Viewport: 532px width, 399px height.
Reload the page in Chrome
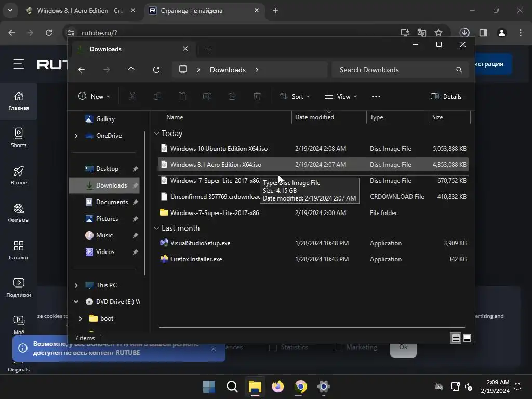tap(49, 33)
